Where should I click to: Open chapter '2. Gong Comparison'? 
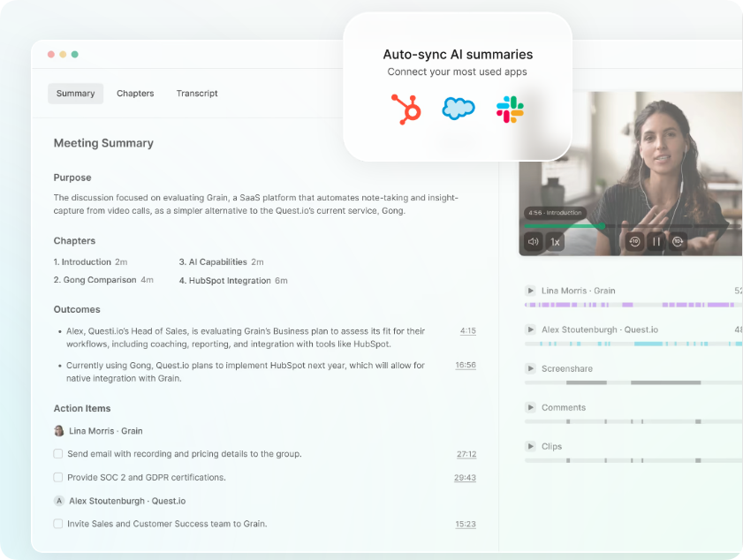pyautogui.click(x=103, y=280)
